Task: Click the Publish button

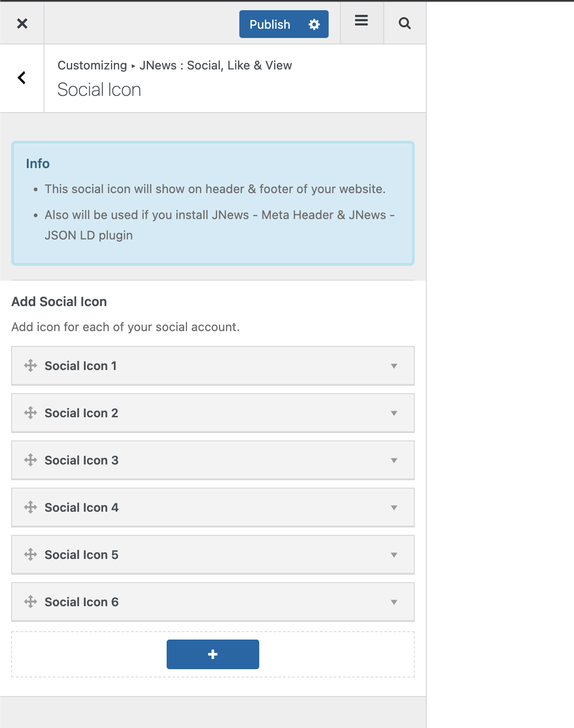Action: (270, 24)
